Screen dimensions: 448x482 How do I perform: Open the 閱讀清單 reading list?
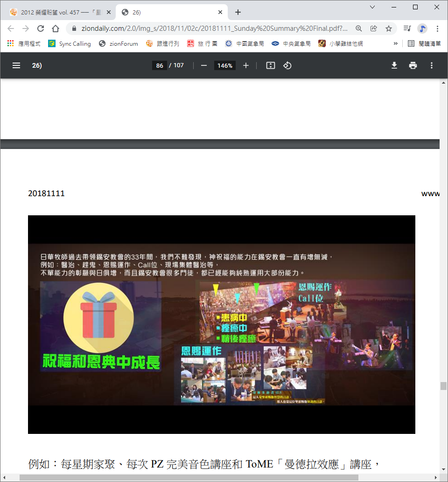tap(424, 43)
